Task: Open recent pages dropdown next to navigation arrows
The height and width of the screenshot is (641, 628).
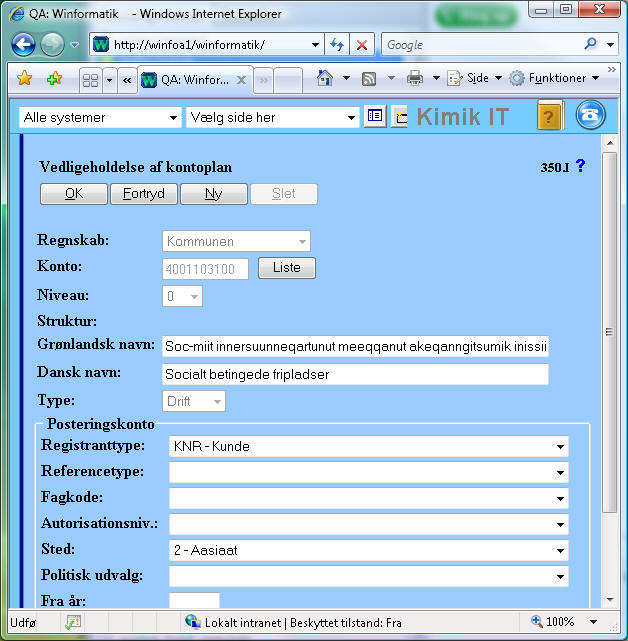Action: tap(74, 45)
